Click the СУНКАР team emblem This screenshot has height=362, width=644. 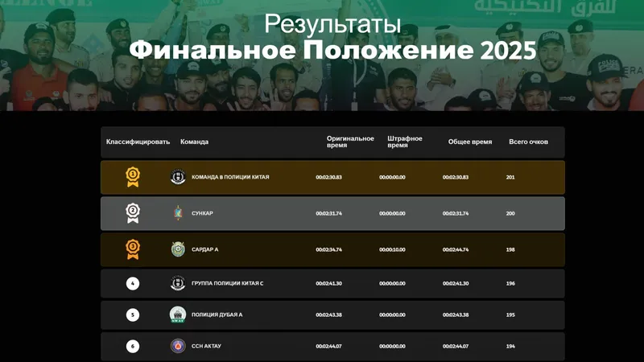point(178,213)
